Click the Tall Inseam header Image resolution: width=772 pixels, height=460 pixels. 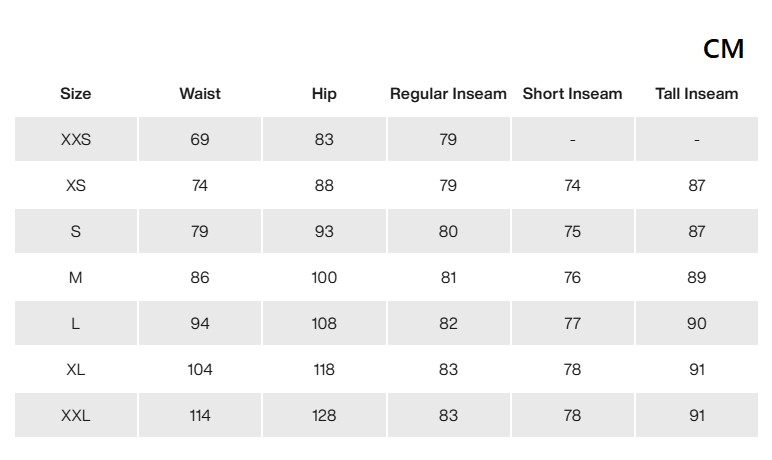[697, 94]
